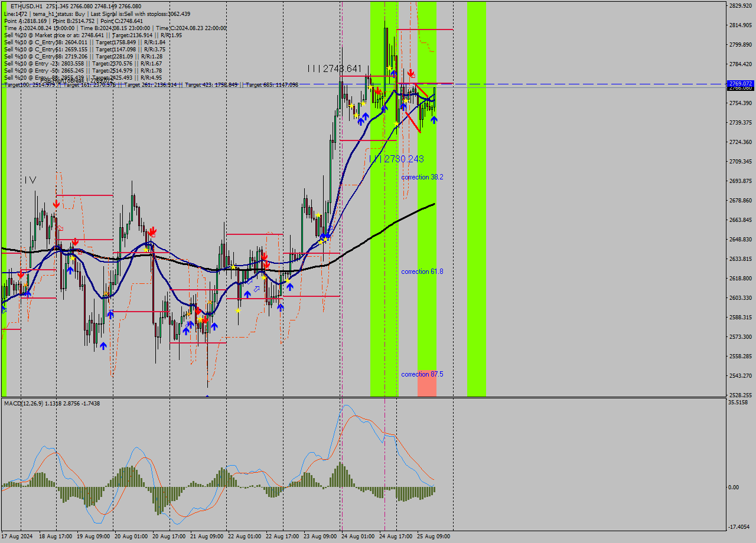Viewport: 756px width, 543px height.
Task: Click the red down arrow inside the first green zone
Action: [x=378, y=90]
